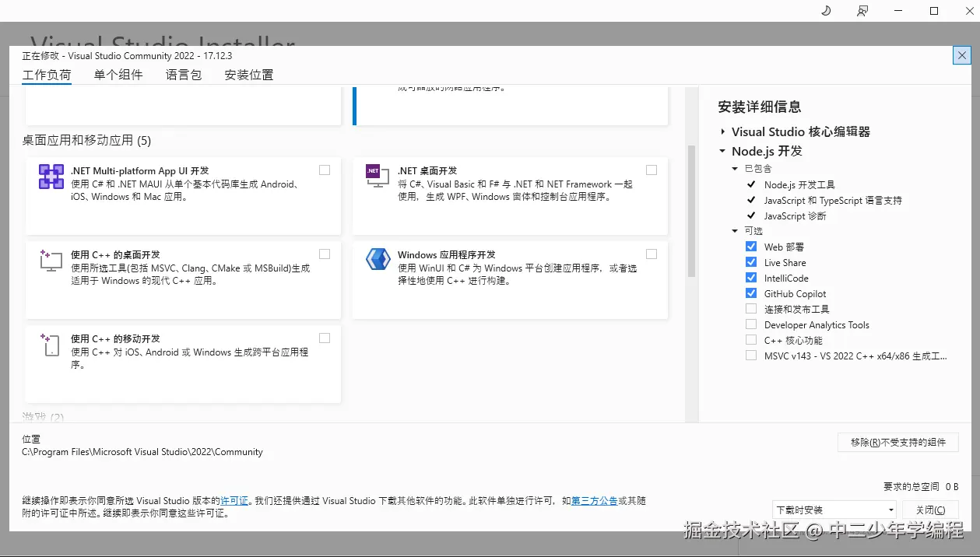The image size is (980, 557).
Task: Click the 使用 C++ 的桌面开发 icon
Action: (51, 261)
